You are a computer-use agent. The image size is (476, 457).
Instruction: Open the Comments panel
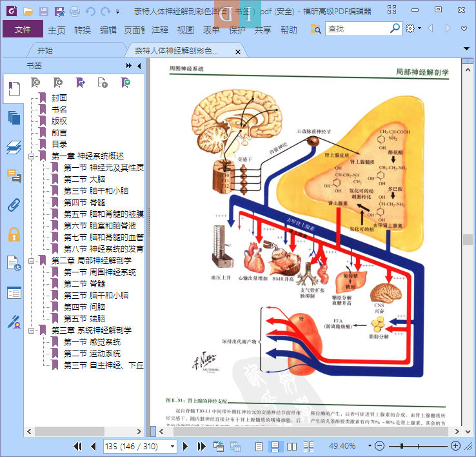click(x=14, y=176)
